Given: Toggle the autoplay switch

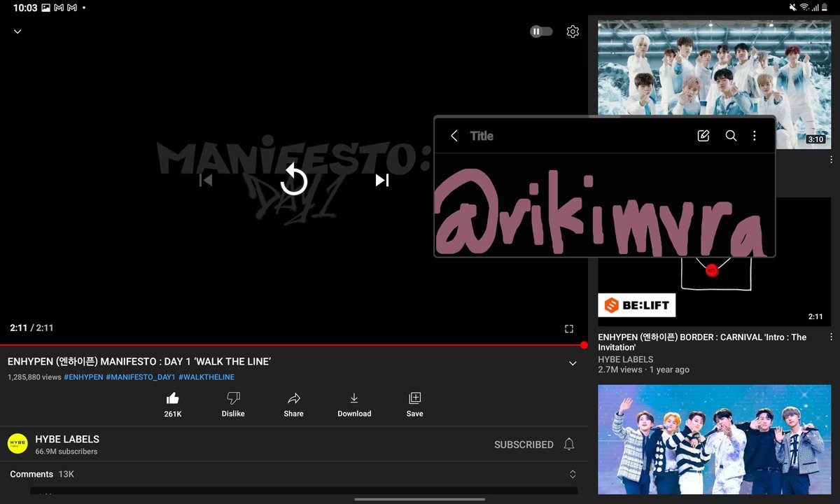Looking at the screenshot, I should pos(541,31).
